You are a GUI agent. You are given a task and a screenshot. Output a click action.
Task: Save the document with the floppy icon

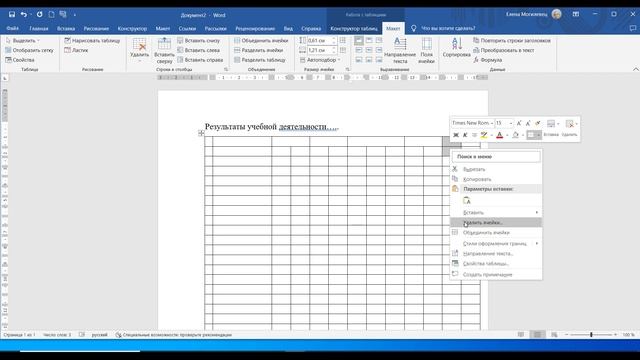(12, 15)
